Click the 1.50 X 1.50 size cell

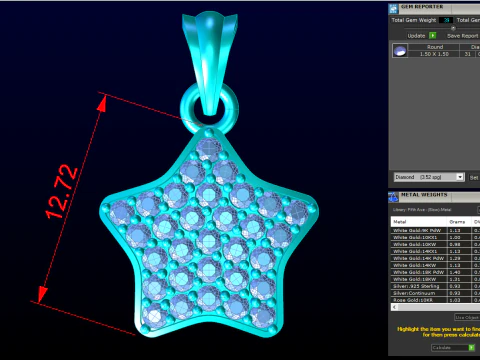[434, 54]
